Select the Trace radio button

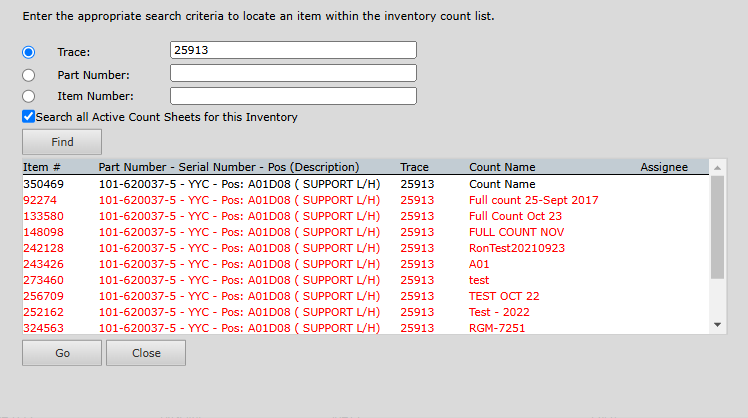click(x=29, y=52)
